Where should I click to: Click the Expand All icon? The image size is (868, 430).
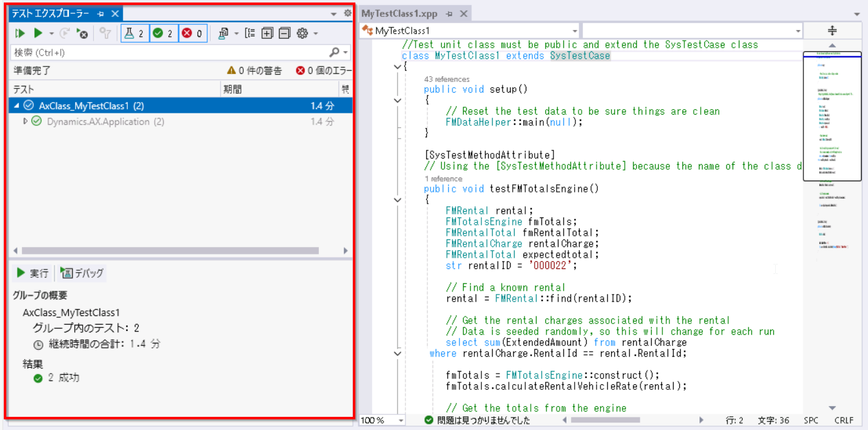(267, 33)
